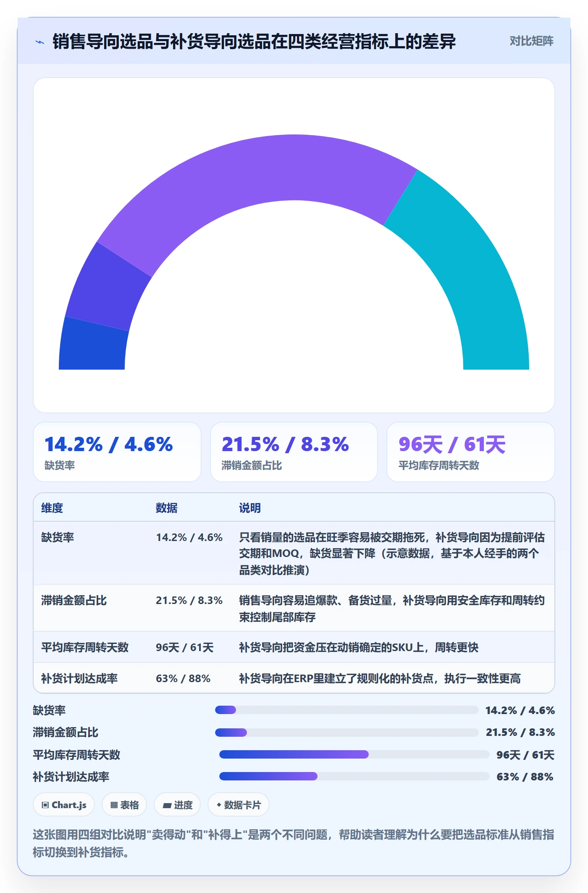Select the 进度 tag chip
The width and height of the screenshot is (588, 893).
pos(177,805)
